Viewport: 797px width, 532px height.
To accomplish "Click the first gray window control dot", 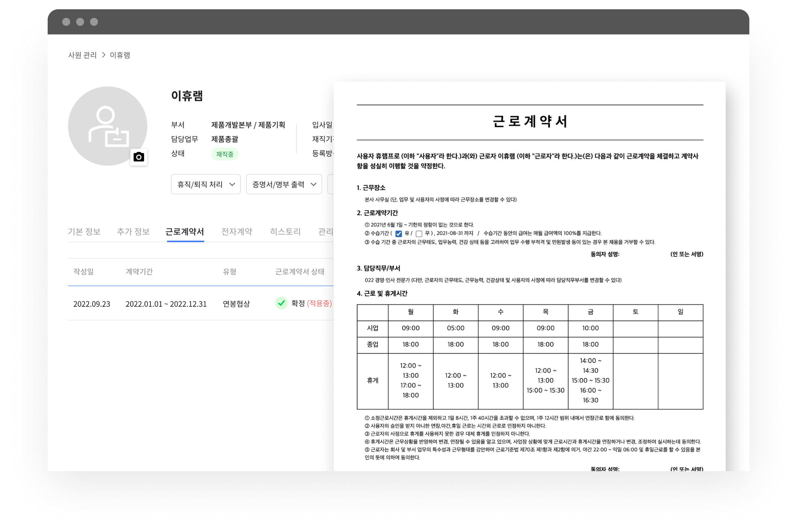I will pyautogui.click(x=66, y=22).
